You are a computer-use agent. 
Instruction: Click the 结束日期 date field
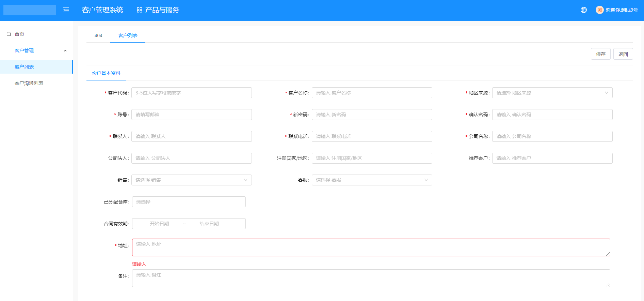click(x=209, y=224)
